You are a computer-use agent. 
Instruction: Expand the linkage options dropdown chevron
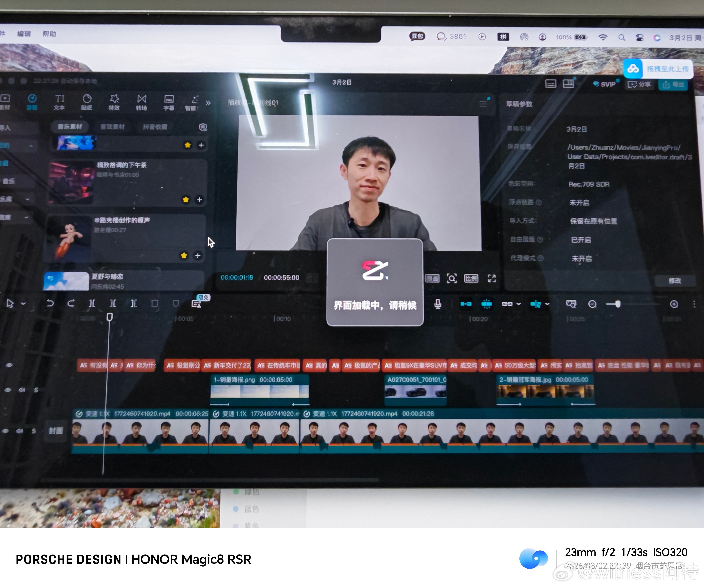pos(519,304)
